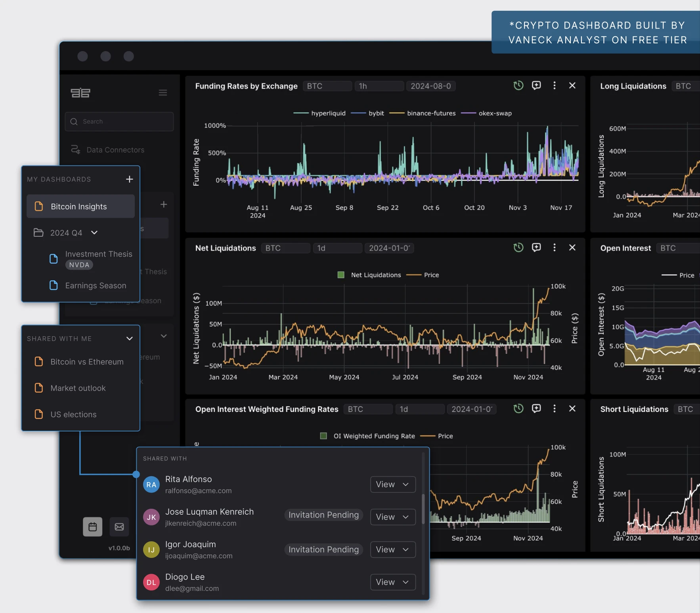700x613 pixels.
Task: Add new dashboard with plus icon
Action: pos(129,179)
